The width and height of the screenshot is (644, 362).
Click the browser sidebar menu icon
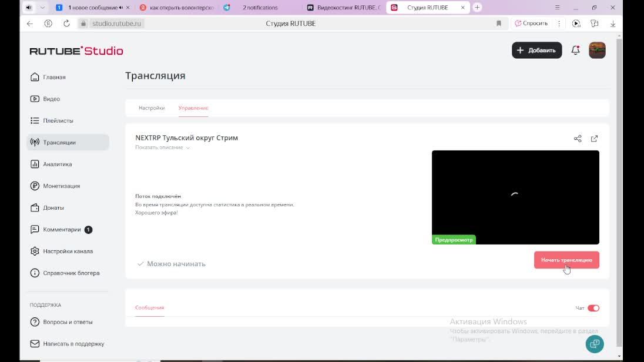pyautogui.click(x=558, y=8)
